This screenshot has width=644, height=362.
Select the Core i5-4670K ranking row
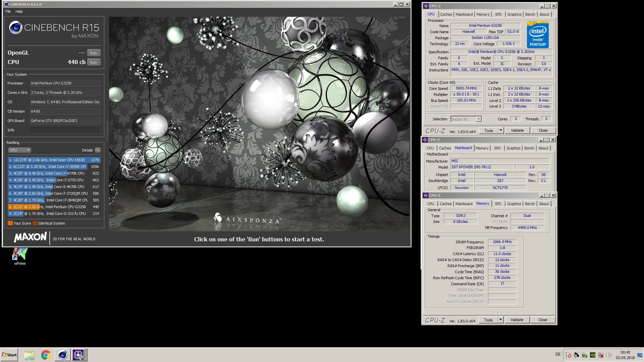(54, 187)
